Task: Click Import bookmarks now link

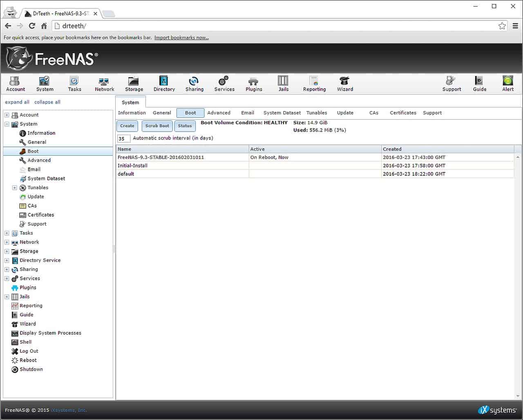Action: [181, 38]
